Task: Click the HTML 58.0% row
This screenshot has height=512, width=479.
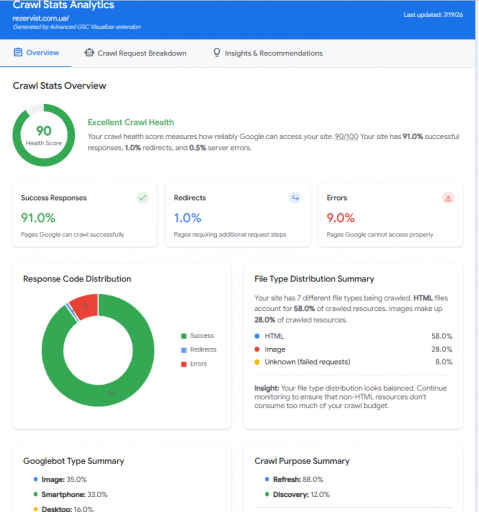Action: click(353, 336)
